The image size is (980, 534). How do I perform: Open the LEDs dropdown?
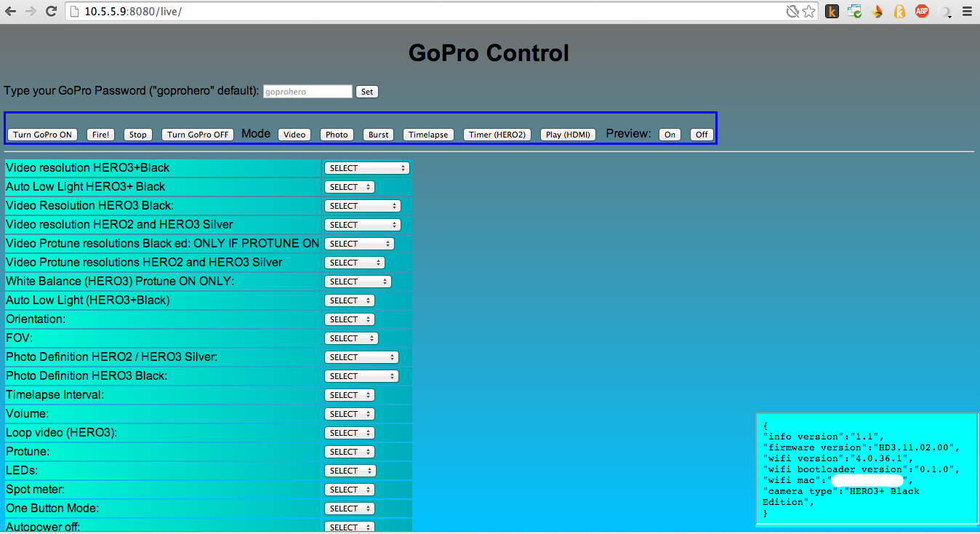coord(350,471)
